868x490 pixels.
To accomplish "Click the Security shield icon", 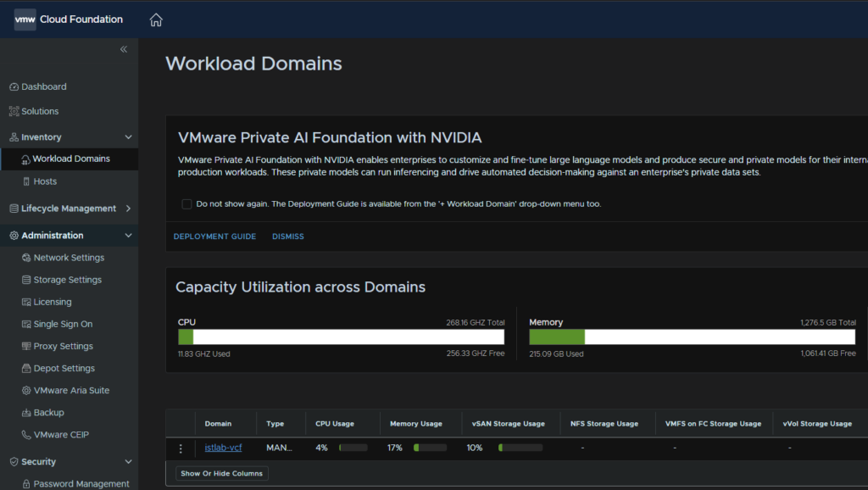I will point(14,462).
